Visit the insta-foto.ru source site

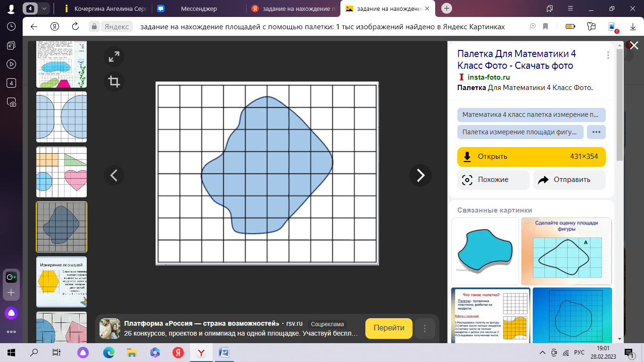(x=489, y=77)
